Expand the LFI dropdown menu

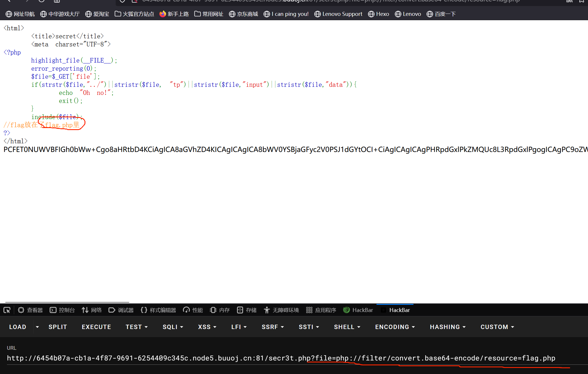pos(239,327)
